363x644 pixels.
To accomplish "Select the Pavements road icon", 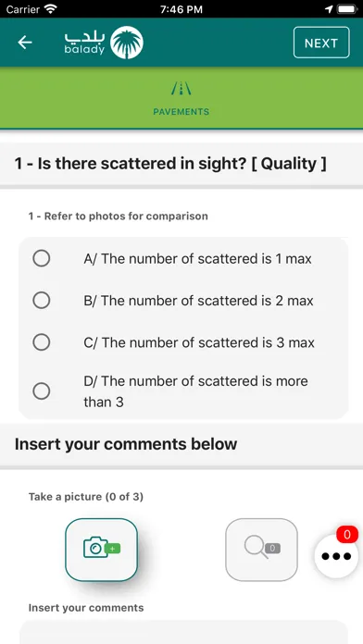I will (x=181, y=89).
